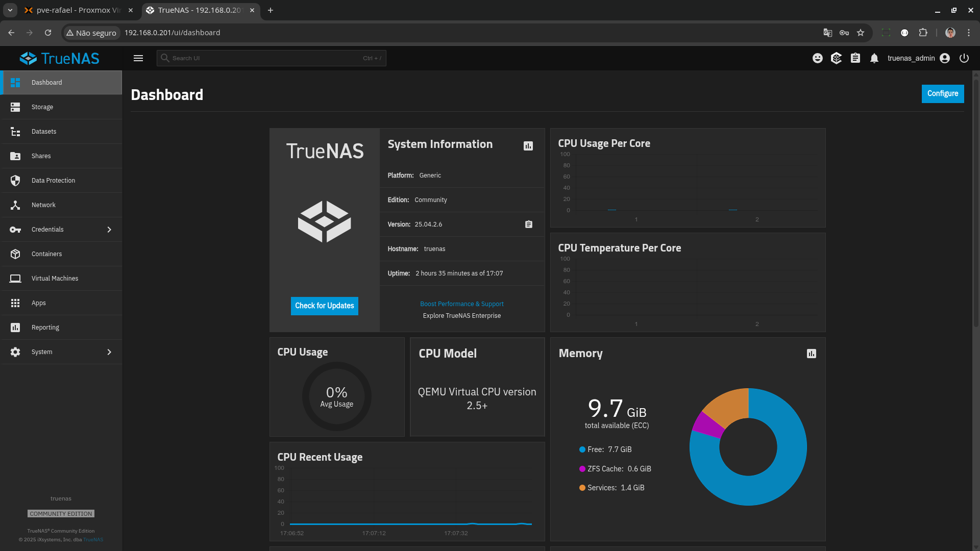The width and height of the screenshot is (980, 551).
Task: Open the Reporting page
Action: point(62,328)
